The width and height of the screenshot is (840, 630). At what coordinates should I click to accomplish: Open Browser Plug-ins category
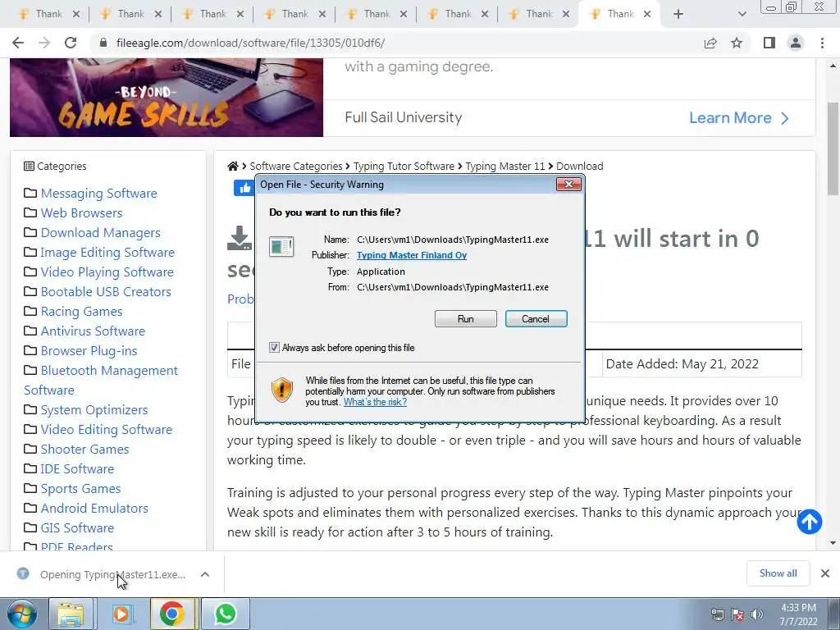pyautogui.click(x=89, y=351)
